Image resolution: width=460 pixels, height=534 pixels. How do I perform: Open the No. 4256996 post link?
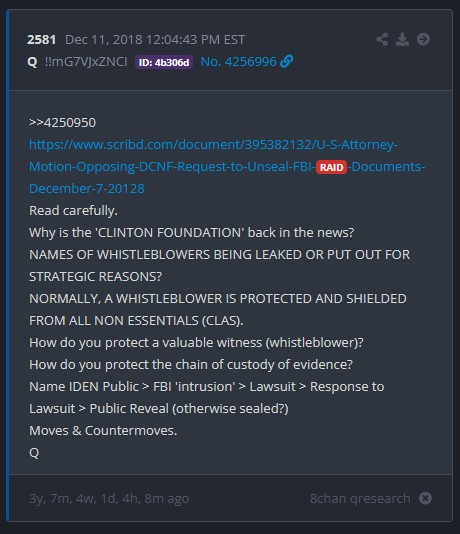point(238,62)
